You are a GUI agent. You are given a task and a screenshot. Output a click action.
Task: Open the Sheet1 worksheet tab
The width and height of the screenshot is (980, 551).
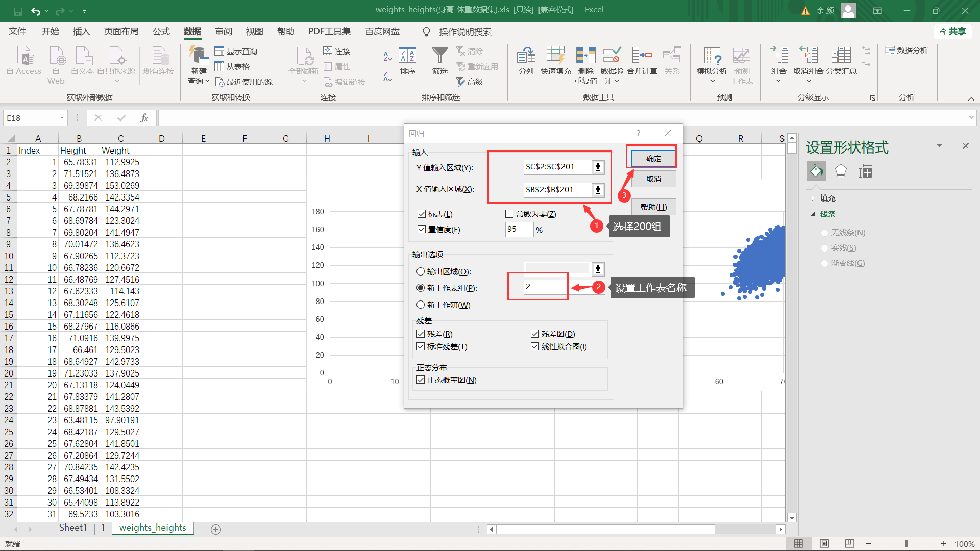click(x=73, y=528)
